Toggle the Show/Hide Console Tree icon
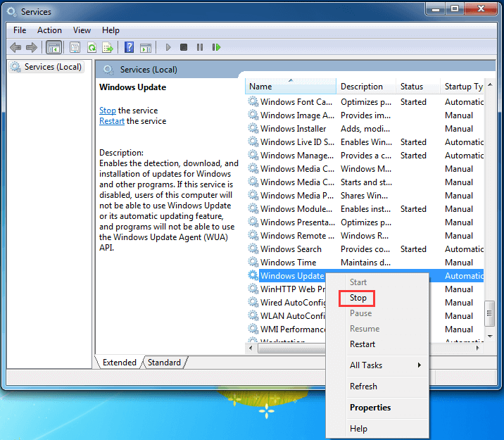Screen dimensions: 504x440 [53, 48]
